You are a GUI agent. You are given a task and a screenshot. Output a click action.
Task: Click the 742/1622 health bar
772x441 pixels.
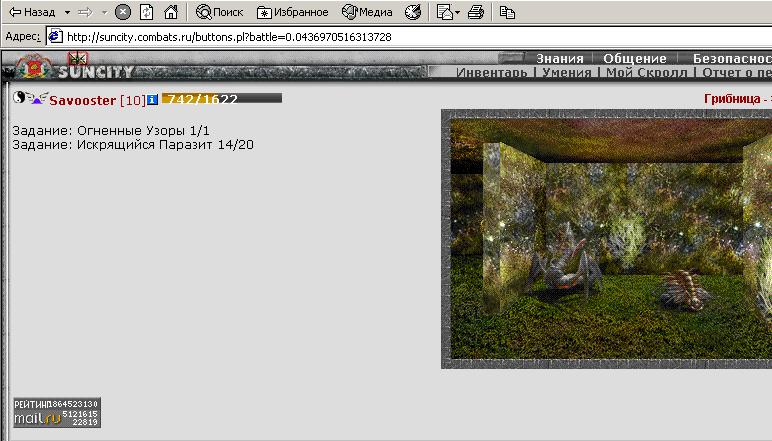222,98
